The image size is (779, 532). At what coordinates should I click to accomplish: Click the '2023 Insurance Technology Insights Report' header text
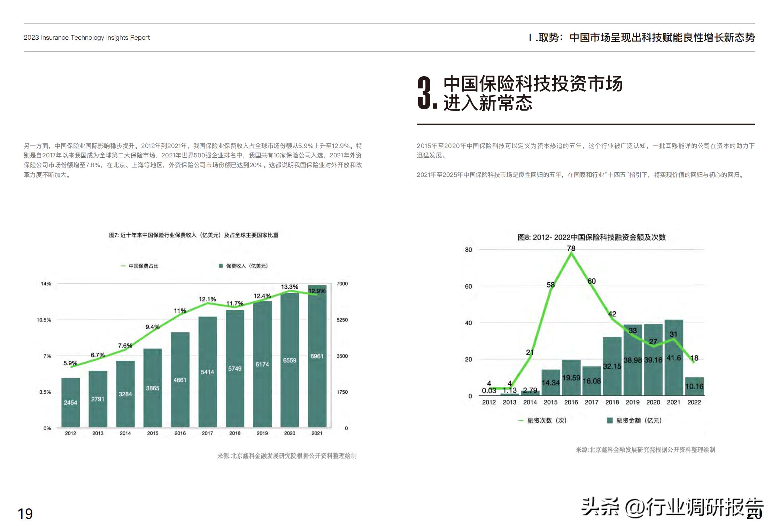pos(87,38)
